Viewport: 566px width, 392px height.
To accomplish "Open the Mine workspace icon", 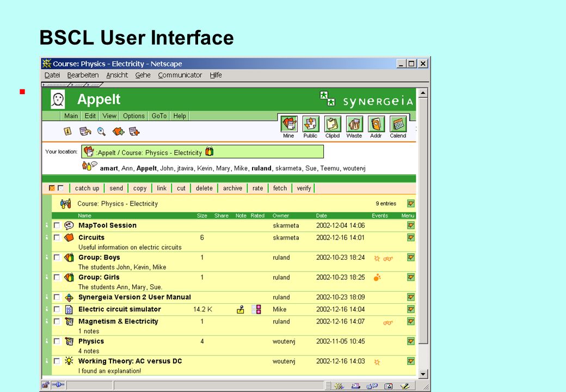I will [x=289, y=124].
